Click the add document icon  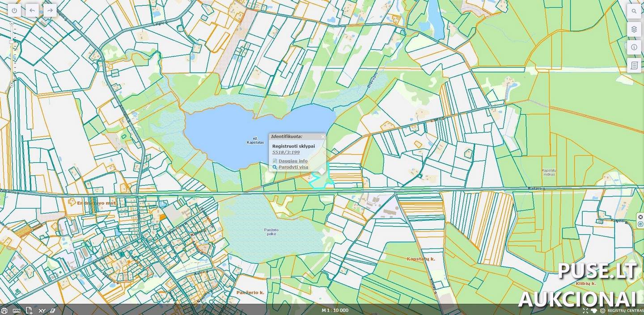[x=29, y=311]
